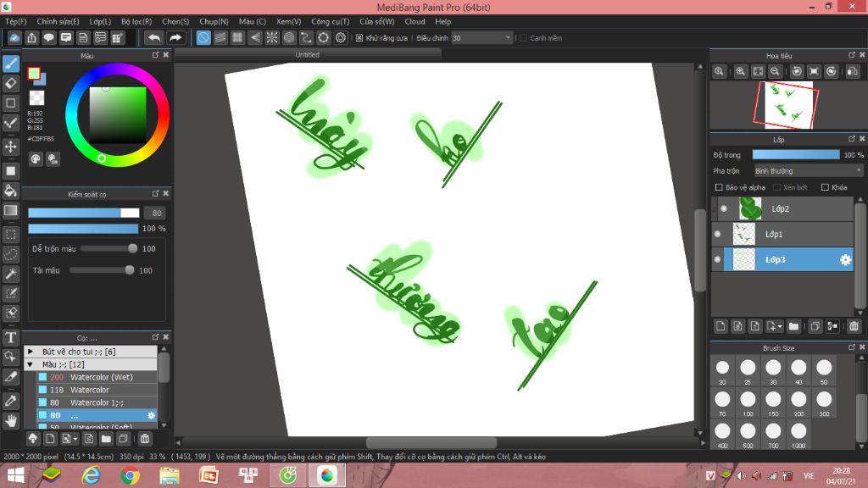
Task: Pick the Bucket fill tool
Action: (11, 190)
